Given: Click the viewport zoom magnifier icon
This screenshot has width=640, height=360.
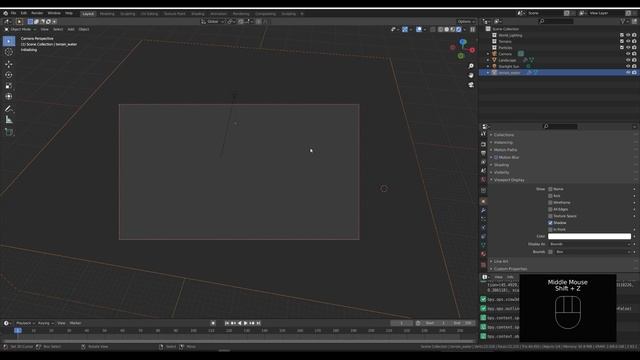Looking at the screenshot, I should click(x=471, y=66).
